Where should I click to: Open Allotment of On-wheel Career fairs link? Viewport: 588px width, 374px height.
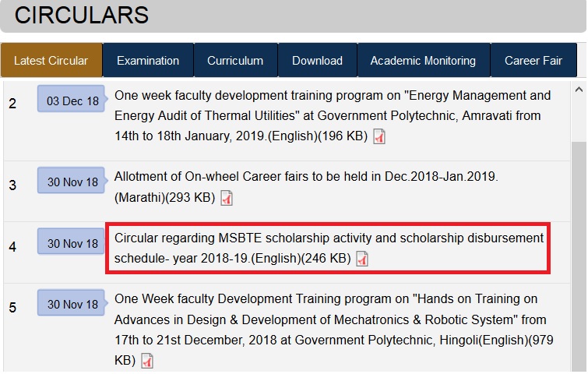click(x=306, y=187)
